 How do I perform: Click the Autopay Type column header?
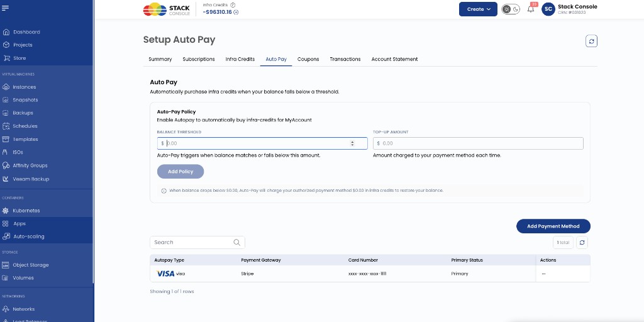(169, 260)
